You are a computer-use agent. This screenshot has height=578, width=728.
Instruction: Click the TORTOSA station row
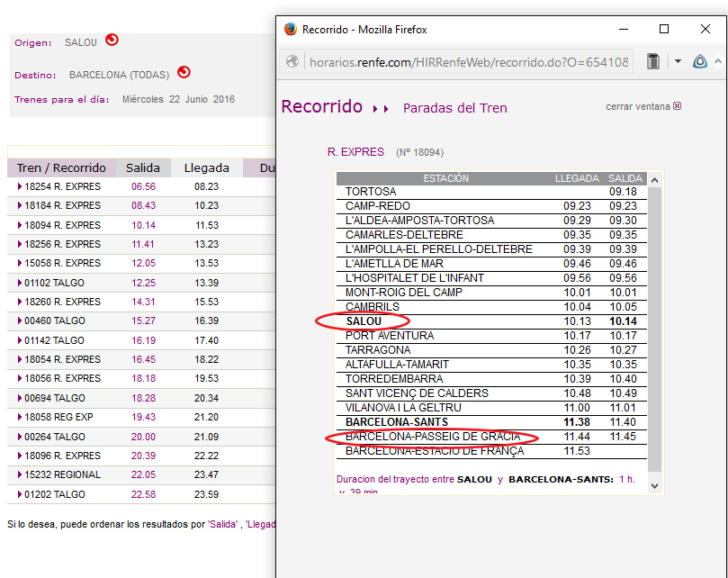pos(491,192)
